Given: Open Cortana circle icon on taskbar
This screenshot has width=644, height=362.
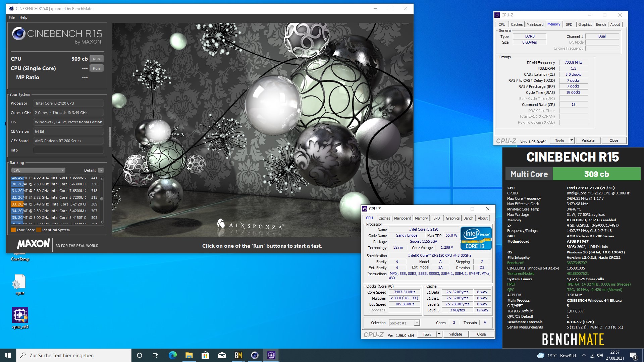Looking at the screenshot, I should [x=140, y=355].
